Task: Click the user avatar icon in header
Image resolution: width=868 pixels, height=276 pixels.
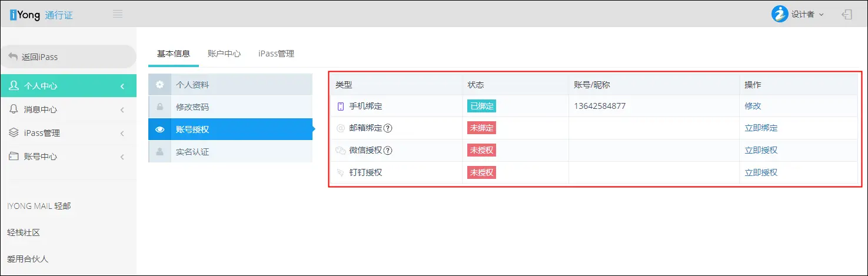Action: (780, 14)
